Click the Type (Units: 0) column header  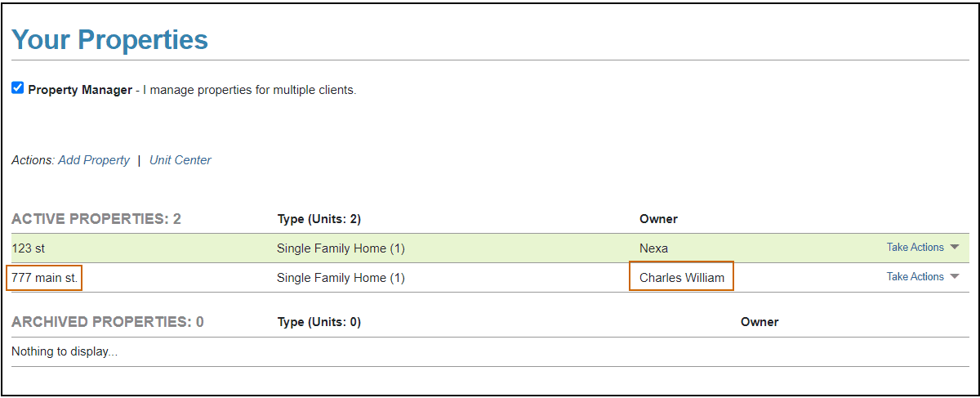coord(318,322)
